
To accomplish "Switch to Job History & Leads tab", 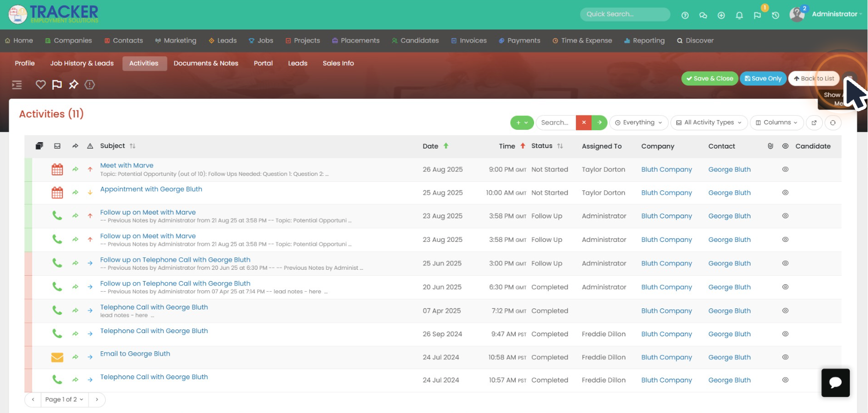I will (82, 63).
